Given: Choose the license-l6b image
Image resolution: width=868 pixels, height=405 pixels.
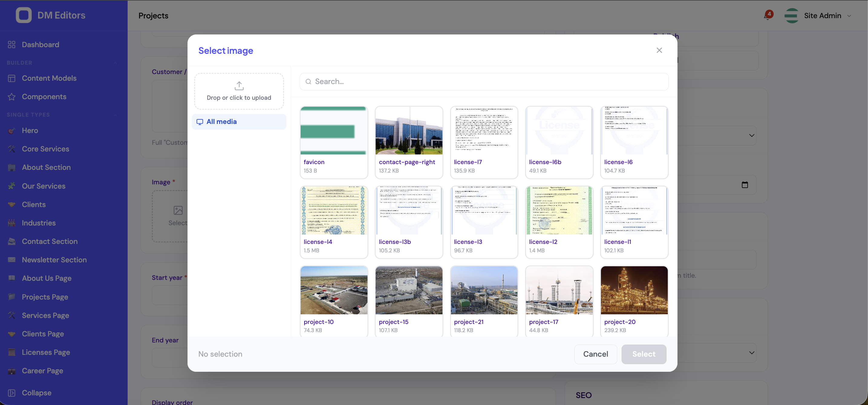Looking at the screenshot, I should click(x=559, y=131).
